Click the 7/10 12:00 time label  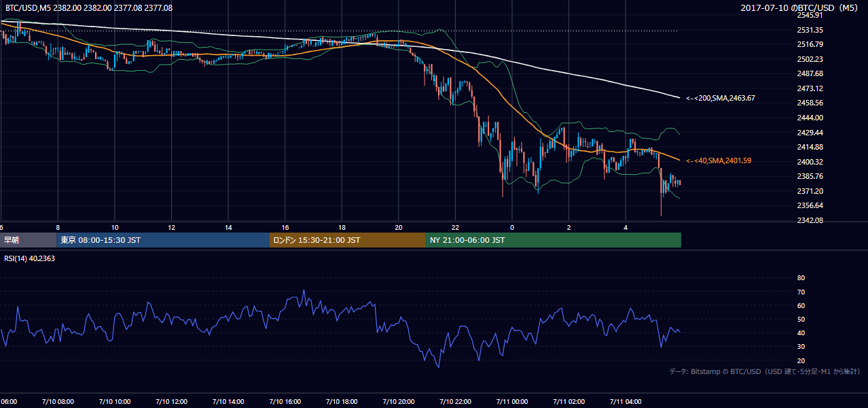click(172, 402)
